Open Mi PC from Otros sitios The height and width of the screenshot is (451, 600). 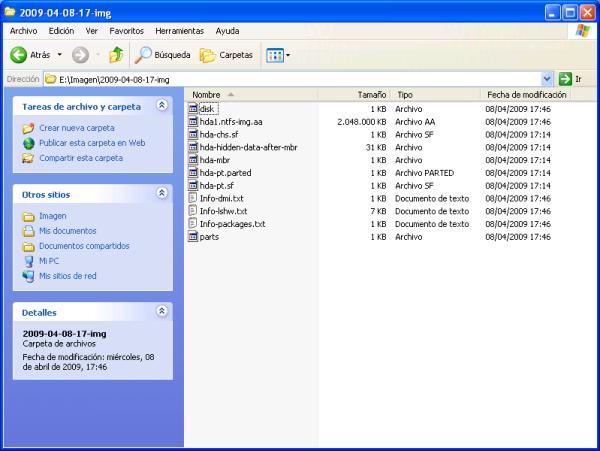(x=50, y=261)
